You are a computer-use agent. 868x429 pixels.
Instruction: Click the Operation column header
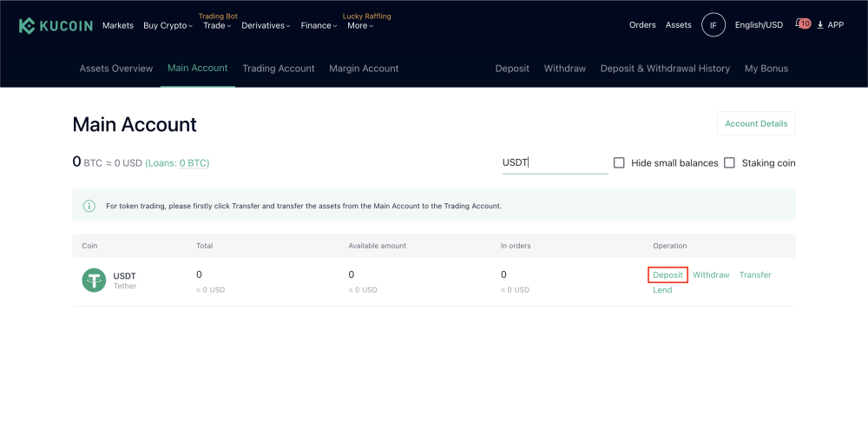coord(670,246)
